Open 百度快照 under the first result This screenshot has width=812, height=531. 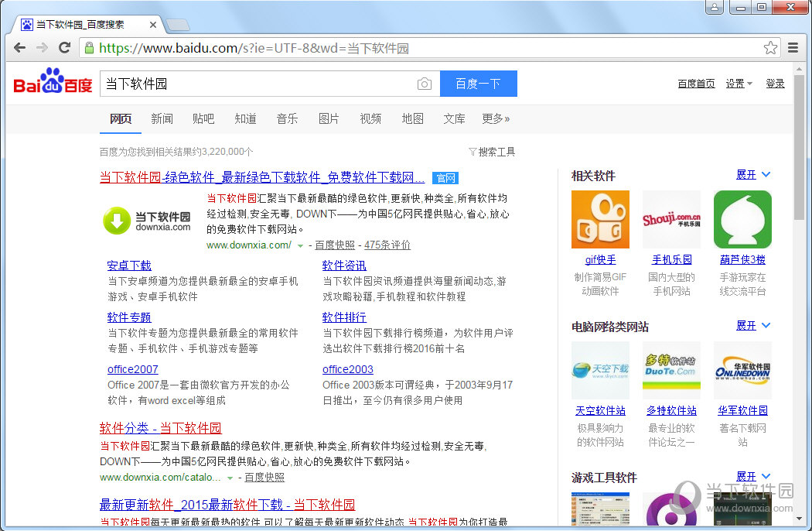[x=335, y=245]
